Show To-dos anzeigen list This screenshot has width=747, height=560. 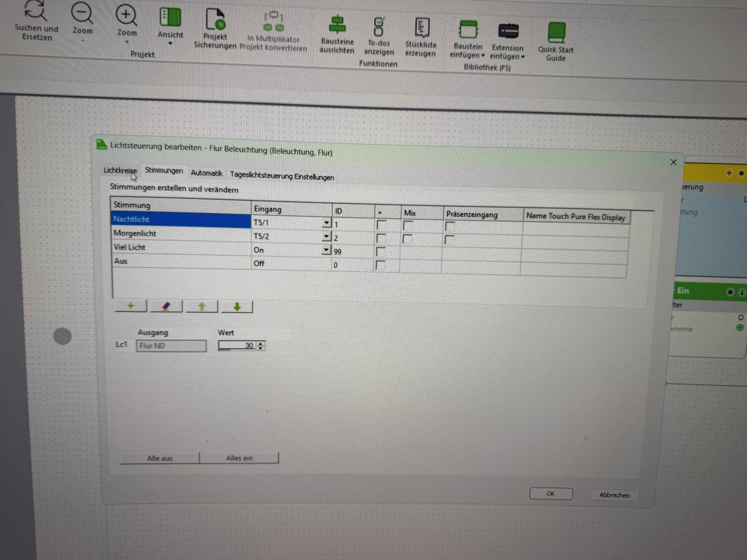tap(379, 27)
